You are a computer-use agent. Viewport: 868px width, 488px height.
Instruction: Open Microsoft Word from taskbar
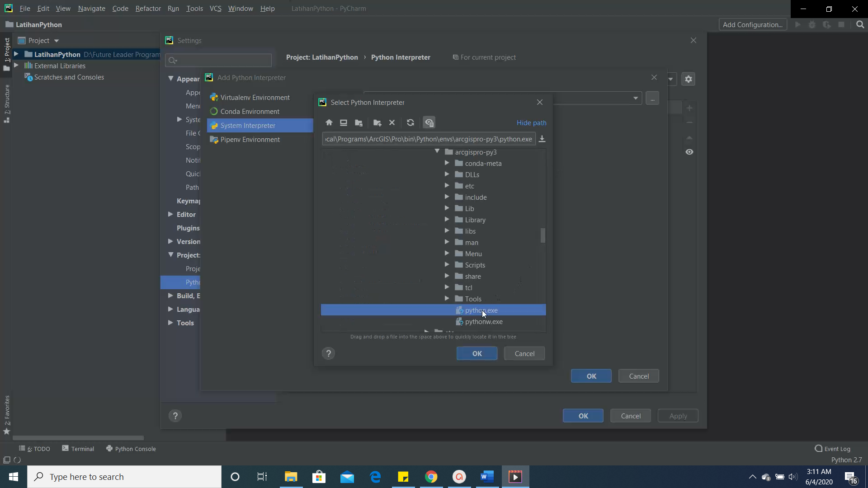487,477
